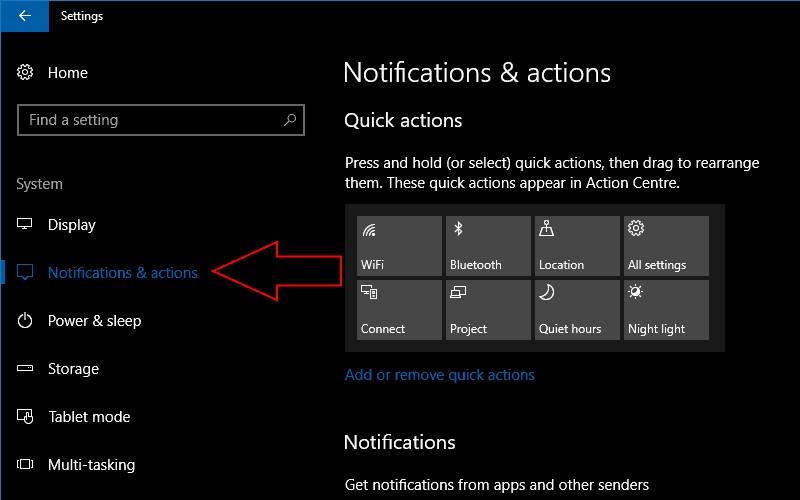Image resolution: width=800 pixels, height=500 pixels.
Task: Go to Home settings
Action: tap(68, 73)
